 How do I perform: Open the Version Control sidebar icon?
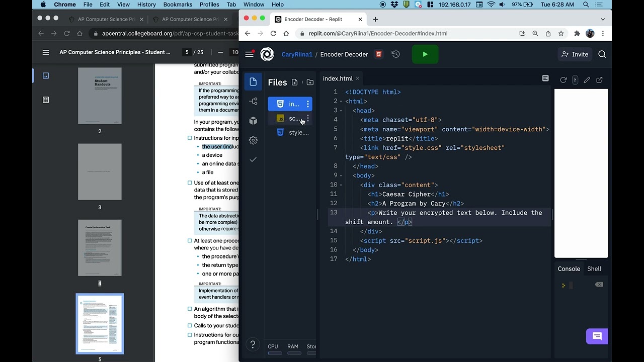[x=253, y=102]
